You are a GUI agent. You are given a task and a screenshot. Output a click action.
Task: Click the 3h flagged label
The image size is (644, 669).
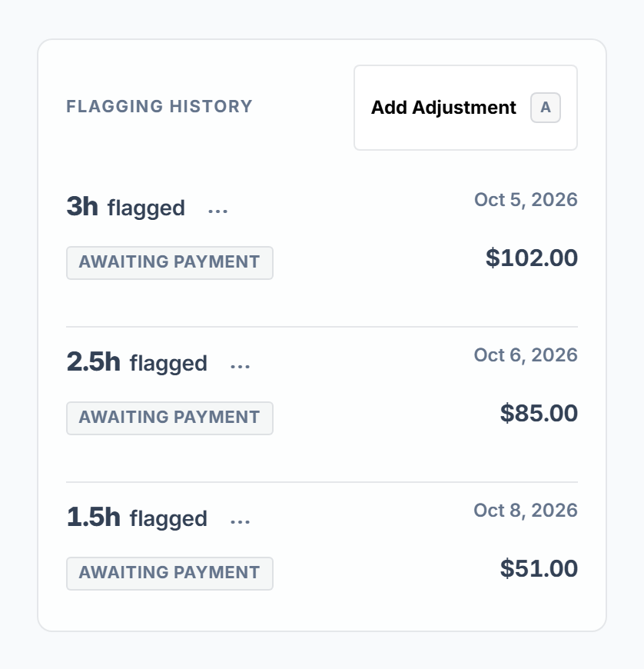pos(126,207)
